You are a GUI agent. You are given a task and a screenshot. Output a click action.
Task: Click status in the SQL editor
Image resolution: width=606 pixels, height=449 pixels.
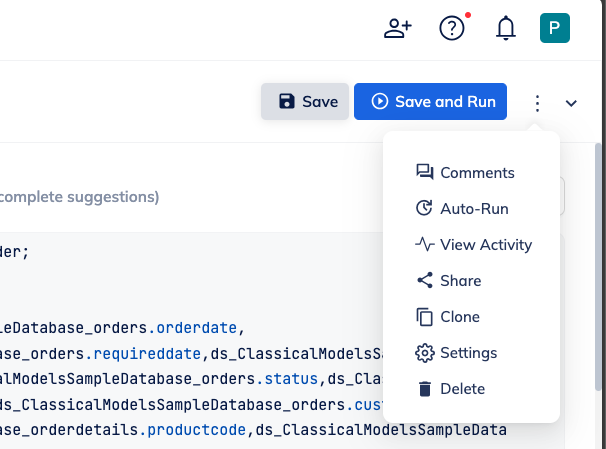click(291, 379)
